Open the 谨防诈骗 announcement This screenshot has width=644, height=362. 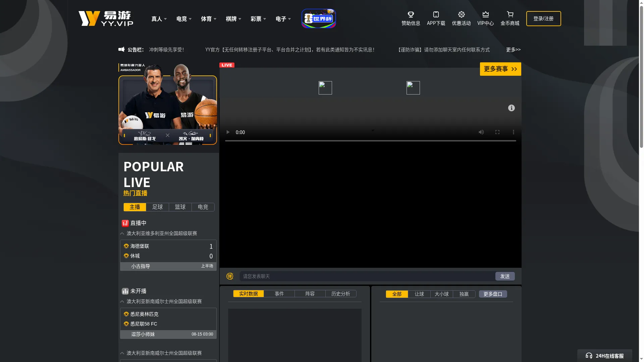[443, 50]
